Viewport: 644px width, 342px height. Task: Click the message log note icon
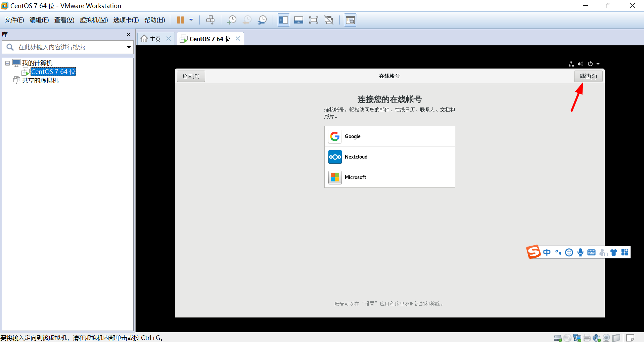coord(630,338)
